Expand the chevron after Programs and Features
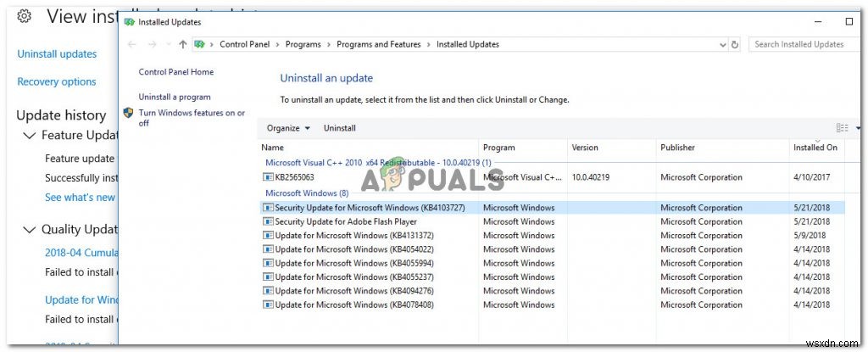The image size is (868, 352). [x=428, y=44]
